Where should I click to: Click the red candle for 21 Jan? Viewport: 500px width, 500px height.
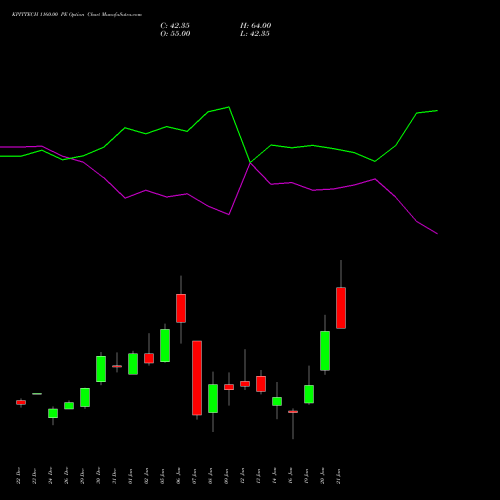tap(341, 308)
